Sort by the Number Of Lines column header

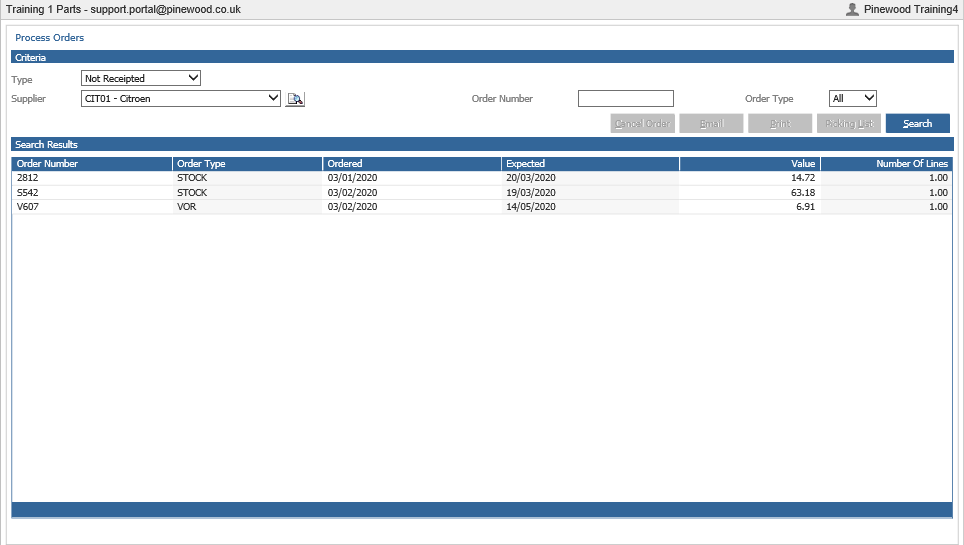coord(887,164)
